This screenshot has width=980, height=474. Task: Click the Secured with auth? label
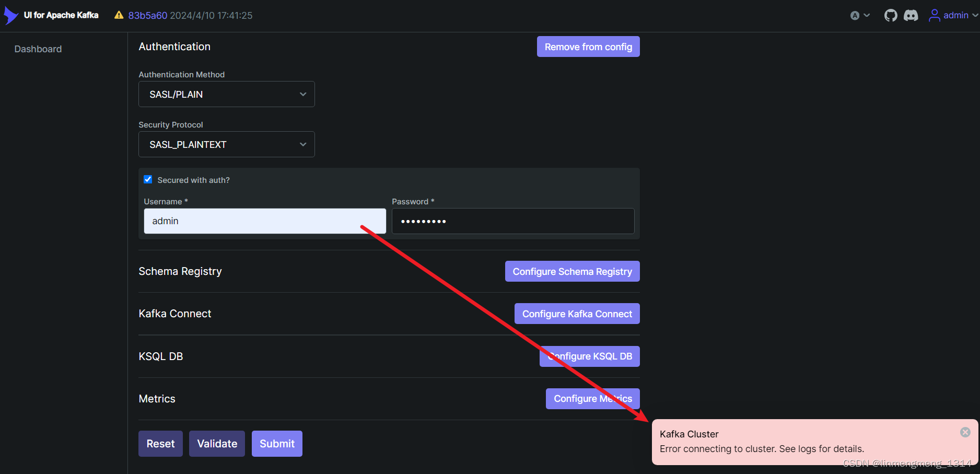[x=193, y=180]
